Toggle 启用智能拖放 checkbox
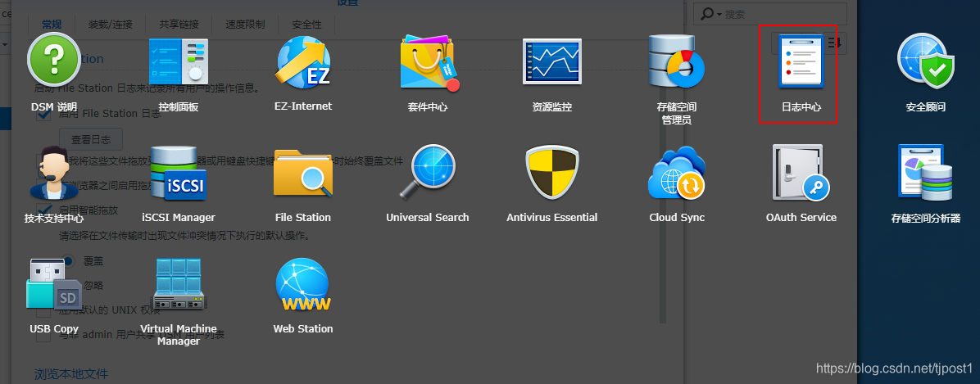 click(43, 210)
